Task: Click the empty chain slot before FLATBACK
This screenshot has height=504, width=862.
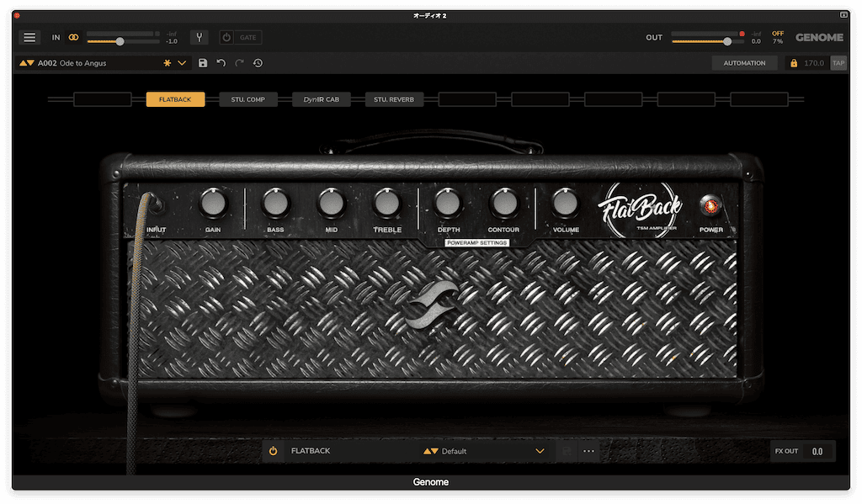Action: click(x=102, y=99)
